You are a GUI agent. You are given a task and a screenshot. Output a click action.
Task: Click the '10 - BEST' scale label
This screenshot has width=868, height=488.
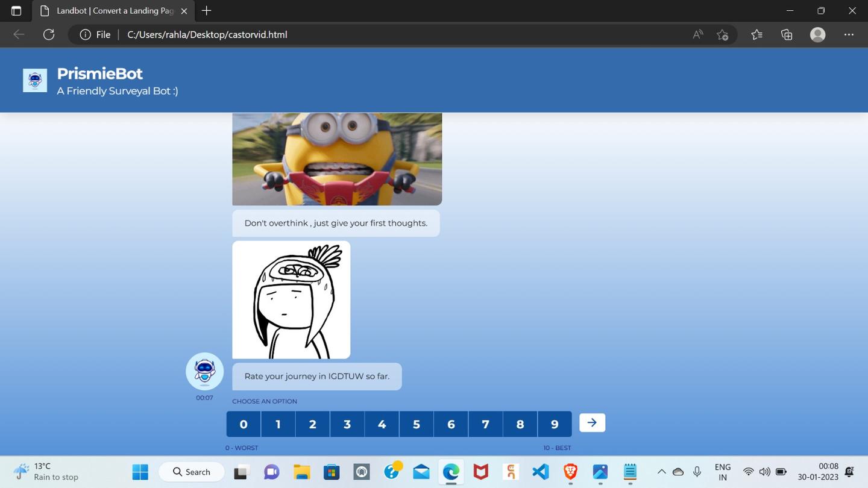[557, 448]
